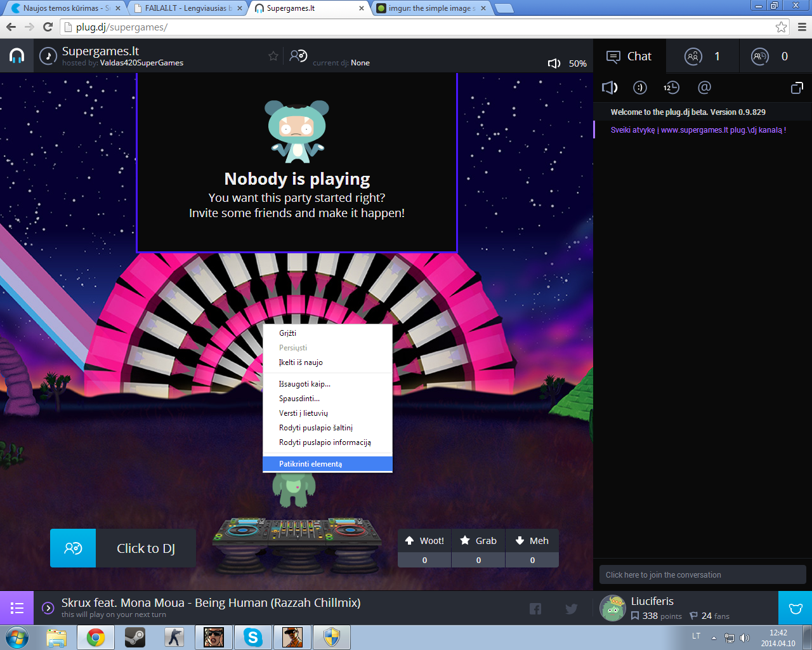Open chat mentions @ icon

click(704, 88)
